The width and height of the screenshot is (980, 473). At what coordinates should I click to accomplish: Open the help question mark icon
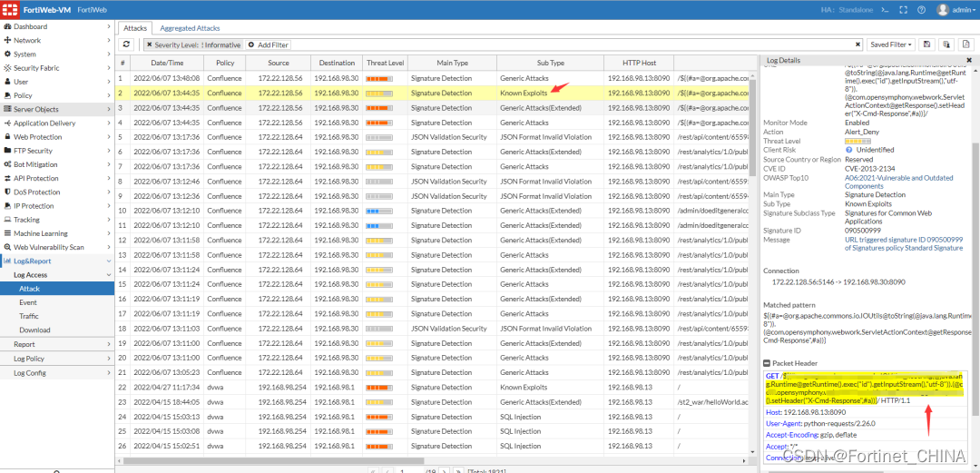tap(921, 10)
